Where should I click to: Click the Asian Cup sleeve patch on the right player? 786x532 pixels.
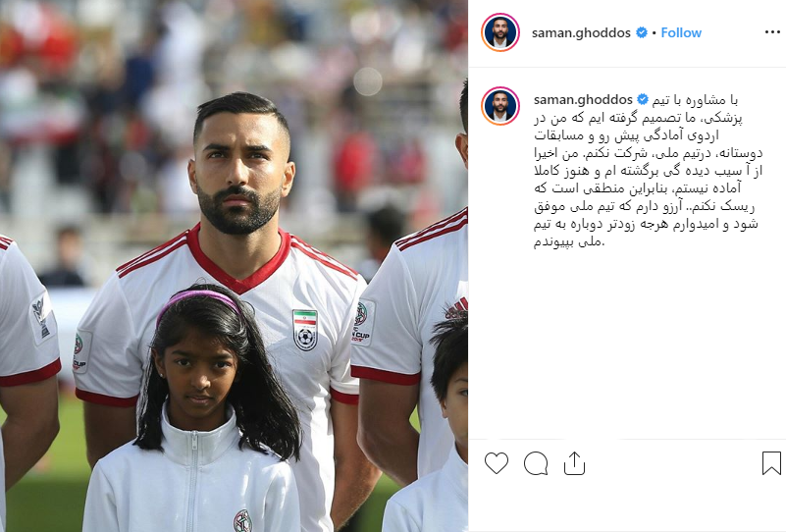[x=362, y=323]
